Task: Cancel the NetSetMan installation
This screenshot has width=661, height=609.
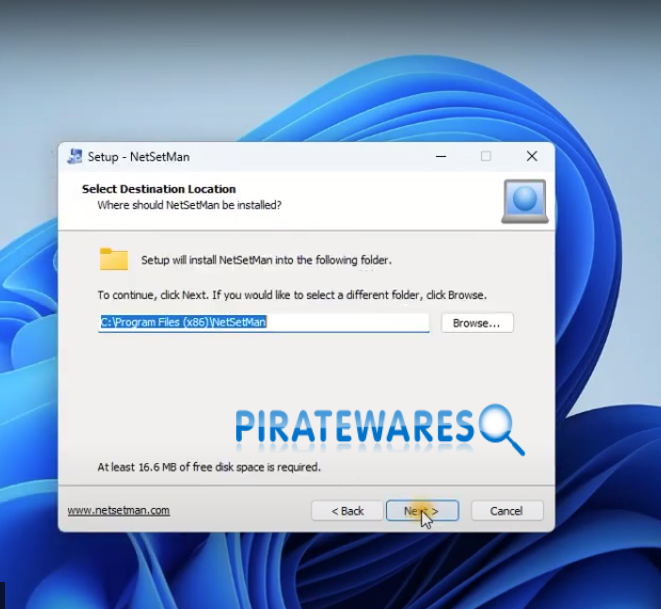Action: (507, 511)
